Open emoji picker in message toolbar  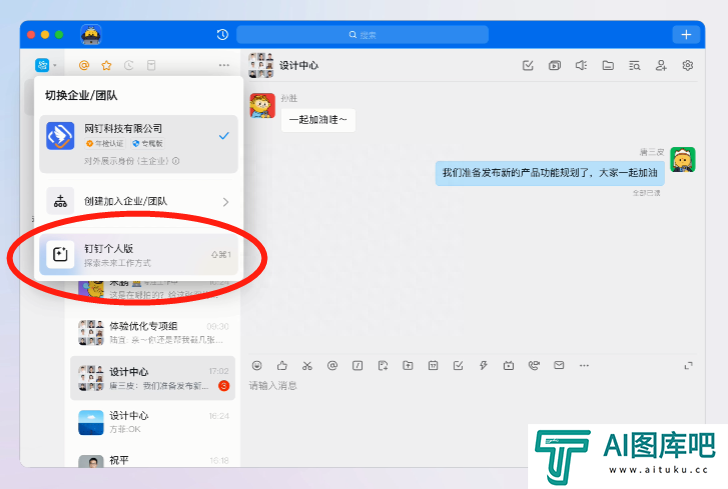click(x=257, y=366)
